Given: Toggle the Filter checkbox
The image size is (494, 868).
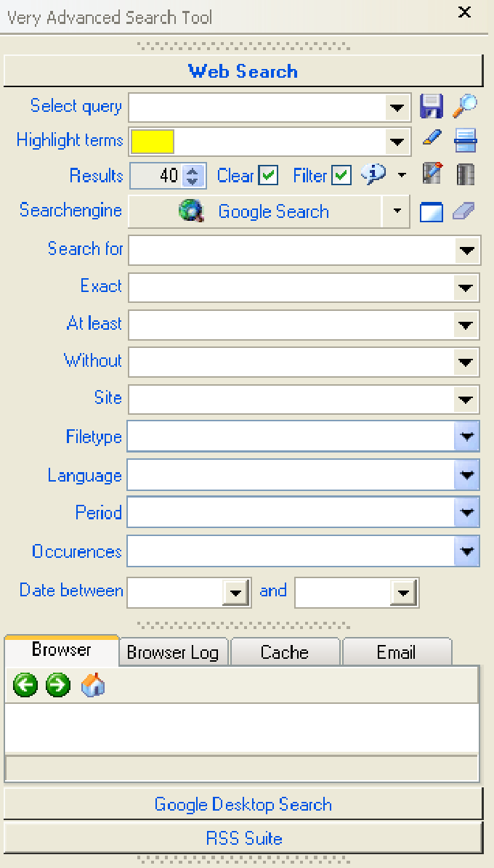Looking at the screenshot, I should pyautogui.click(x=341, y=176).
